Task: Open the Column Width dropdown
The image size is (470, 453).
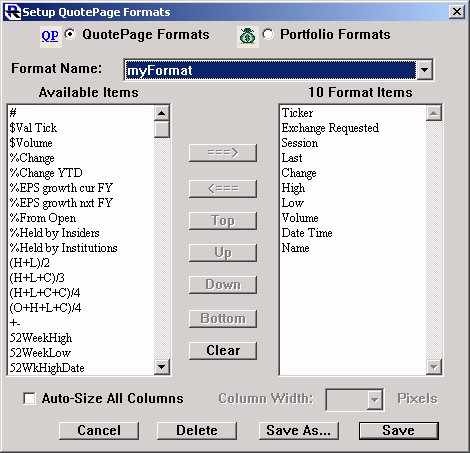Action: 375,399
